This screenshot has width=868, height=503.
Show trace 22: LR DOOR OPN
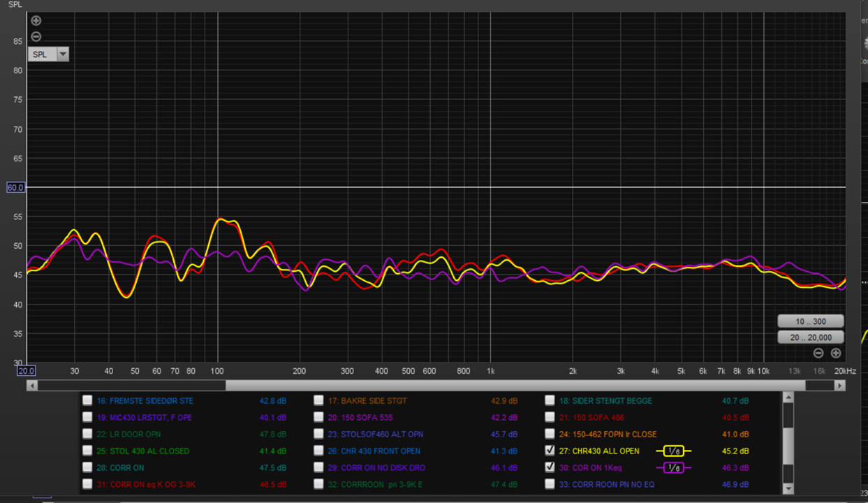click(x=87, y=434)
